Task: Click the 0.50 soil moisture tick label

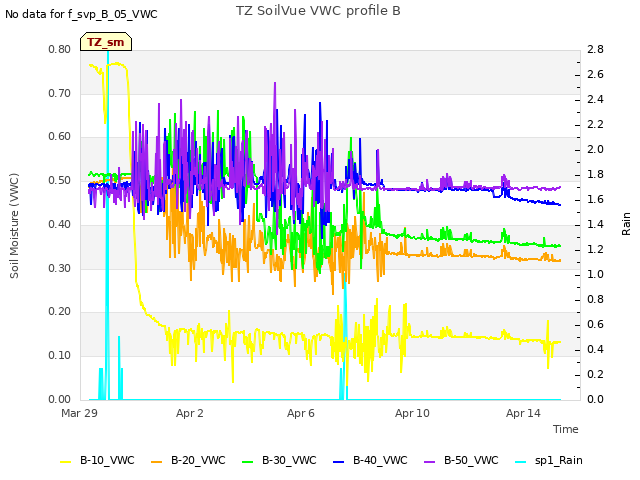Action: [60, 180]
